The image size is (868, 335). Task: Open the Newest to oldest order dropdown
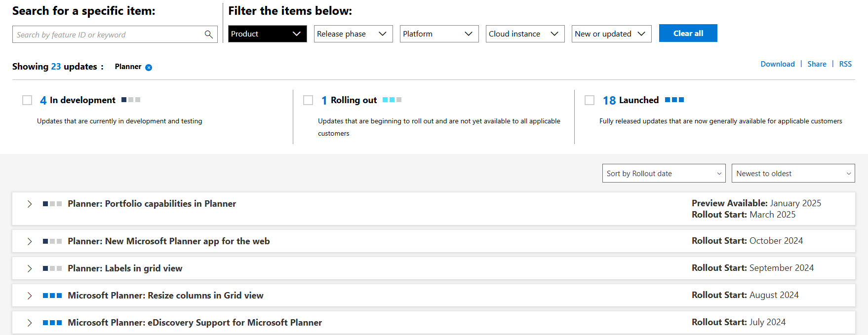[x=793, y=173]
